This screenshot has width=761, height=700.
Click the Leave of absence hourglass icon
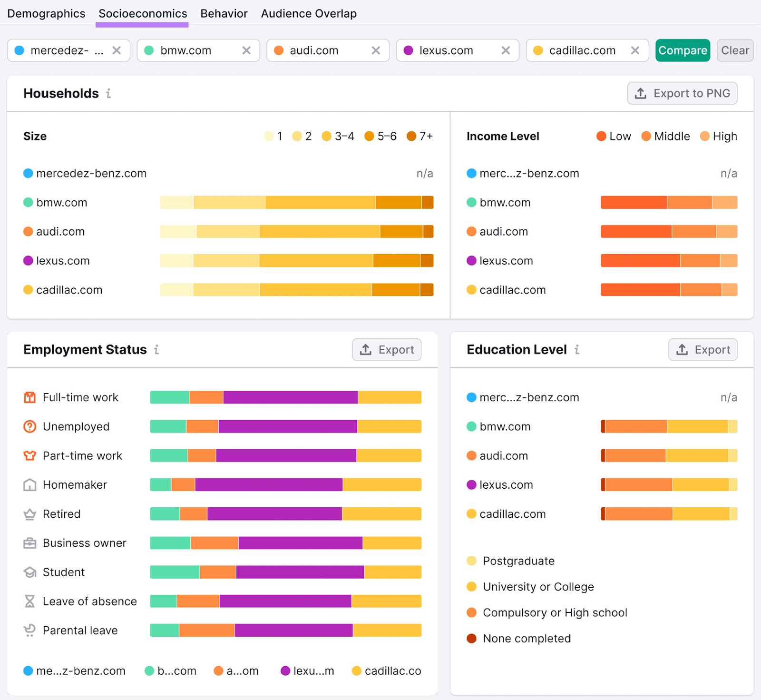[29, 601]
